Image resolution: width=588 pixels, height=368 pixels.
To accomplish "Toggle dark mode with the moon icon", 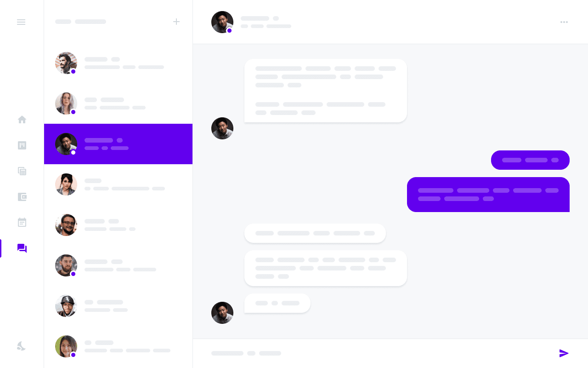I will [21, 346].
